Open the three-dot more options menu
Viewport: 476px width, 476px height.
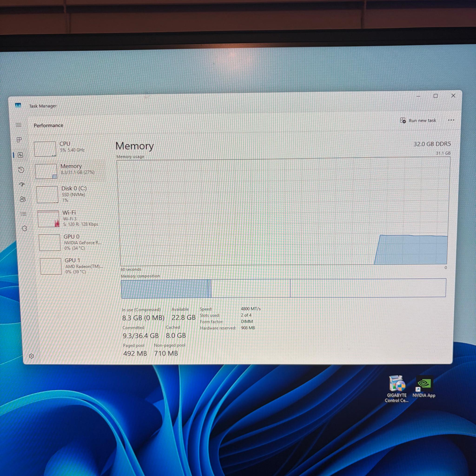451,120
